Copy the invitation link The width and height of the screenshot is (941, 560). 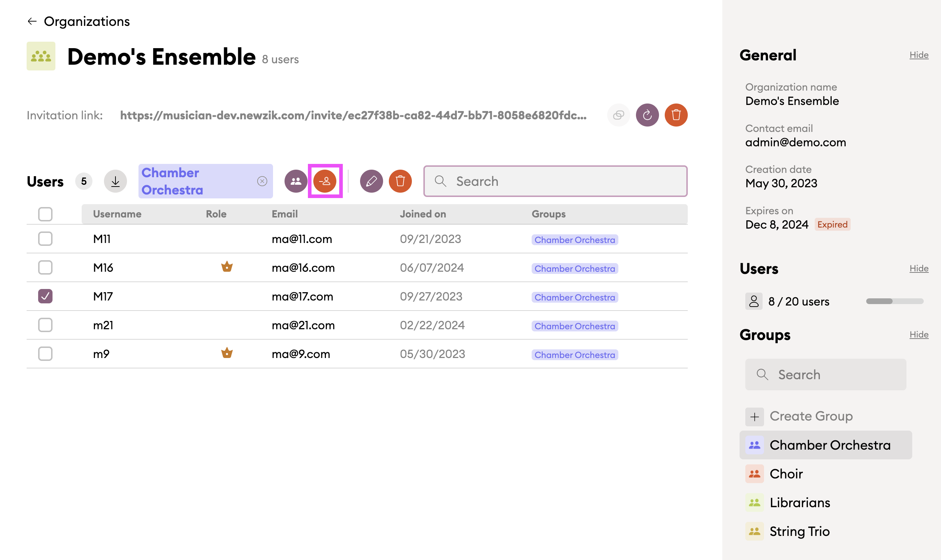(x=618, y=115)
